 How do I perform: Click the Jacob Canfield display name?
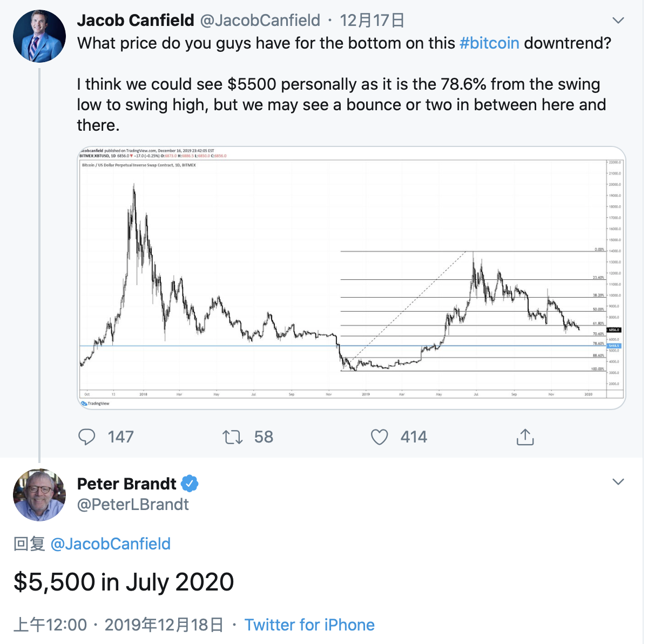click(x=136, y=21)
